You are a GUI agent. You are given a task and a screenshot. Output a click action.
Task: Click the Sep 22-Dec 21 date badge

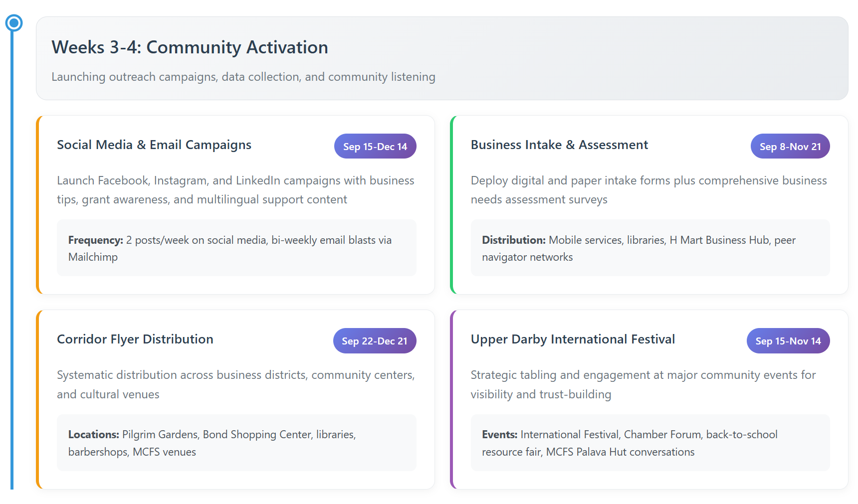coord(375,341)
